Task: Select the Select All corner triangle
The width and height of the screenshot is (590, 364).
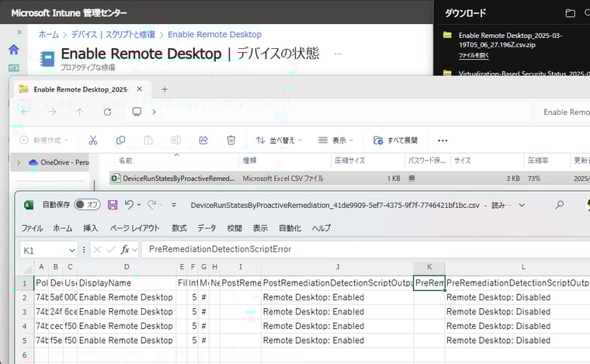Action: (x=26, y=268)
